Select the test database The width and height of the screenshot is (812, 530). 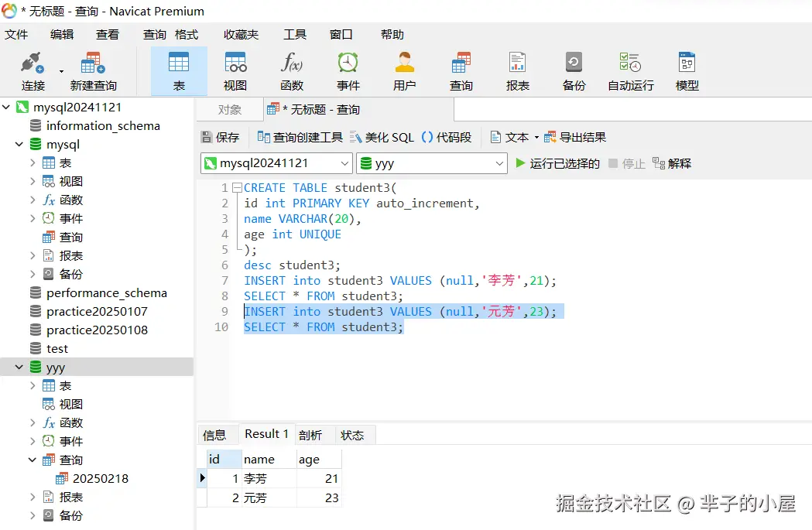57,349
